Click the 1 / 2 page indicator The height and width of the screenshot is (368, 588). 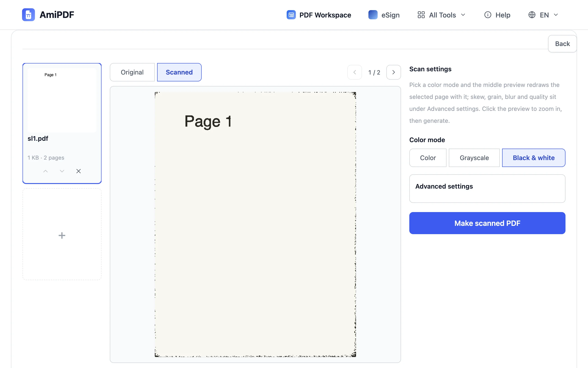tap(374, 72)
